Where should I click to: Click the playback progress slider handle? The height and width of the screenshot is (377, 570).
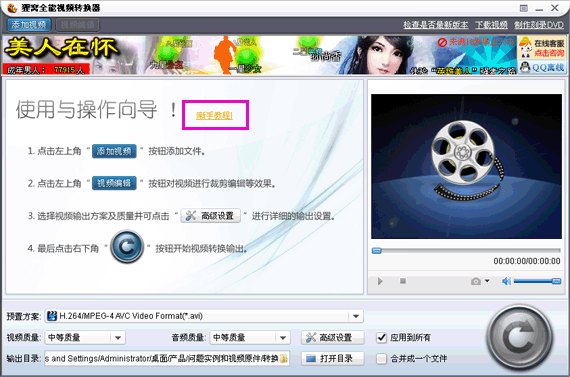point(377,250)
